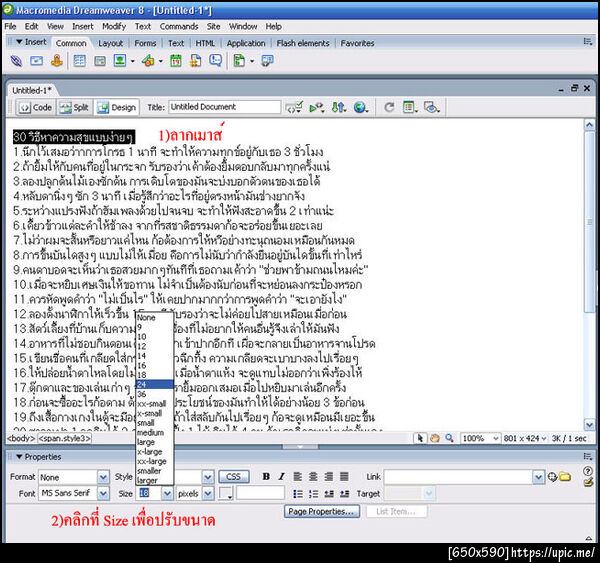Click the Images insert icon

coord(120,61)
